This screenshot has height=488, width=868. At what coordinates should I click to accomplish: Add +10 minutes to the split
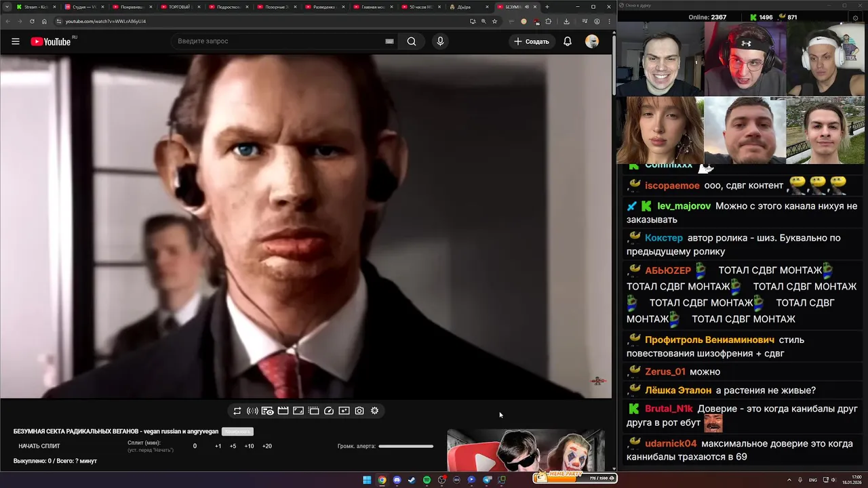[x=250, y=446]
